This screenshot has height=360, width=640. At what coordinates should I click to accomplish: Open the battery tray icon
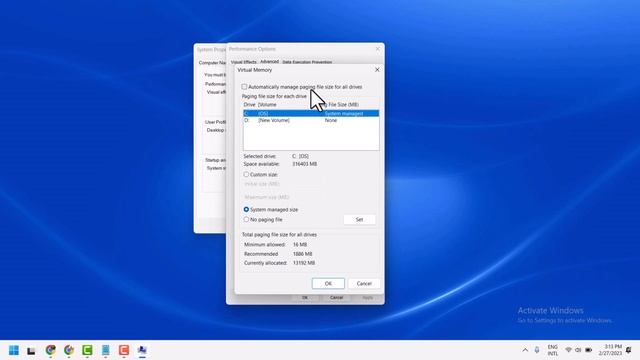[589, 350]
